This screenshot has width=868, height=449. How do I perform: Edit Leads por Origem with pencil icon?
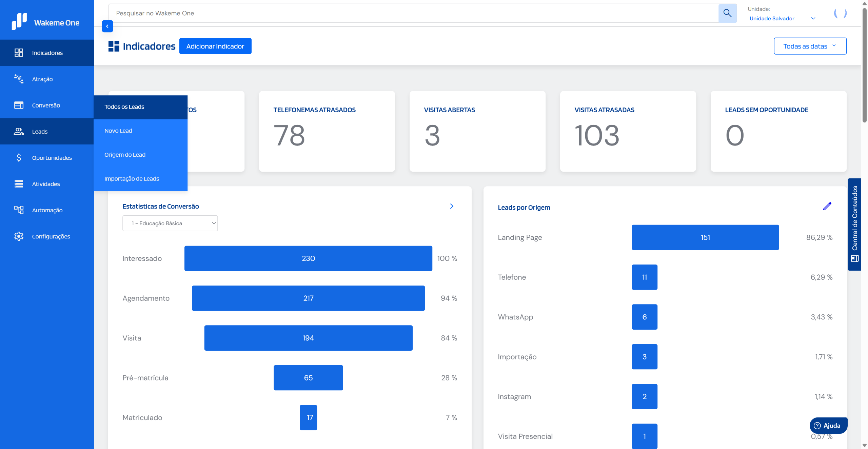[827, 206]
